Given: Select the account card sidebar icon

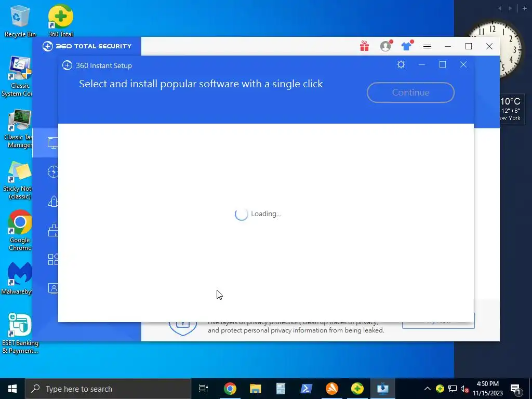Looking at the screenshot, I should tap(53, 288).
